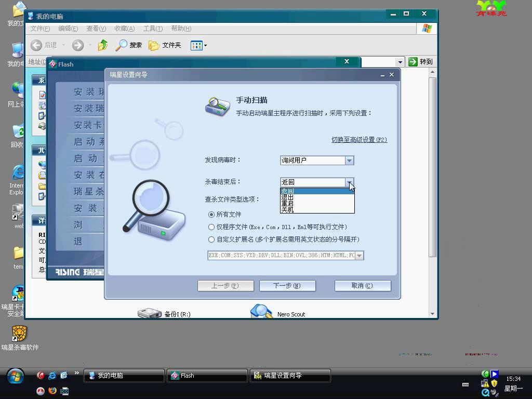Switch to Flash taskbar button
The image size is (532, 399).
tap(207, 376)
